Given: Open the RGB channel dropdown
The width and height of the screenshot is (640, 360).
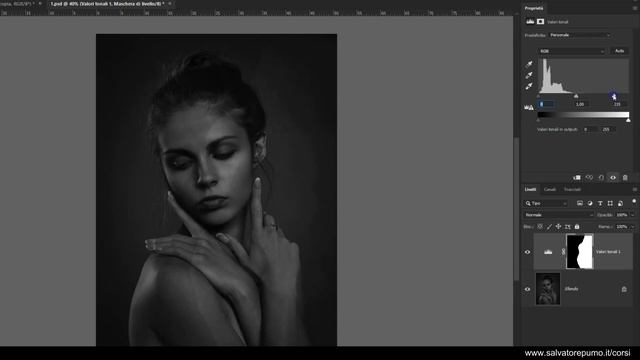Looking at the screenshot, I should pyautogui.click(x=571, y=51).
